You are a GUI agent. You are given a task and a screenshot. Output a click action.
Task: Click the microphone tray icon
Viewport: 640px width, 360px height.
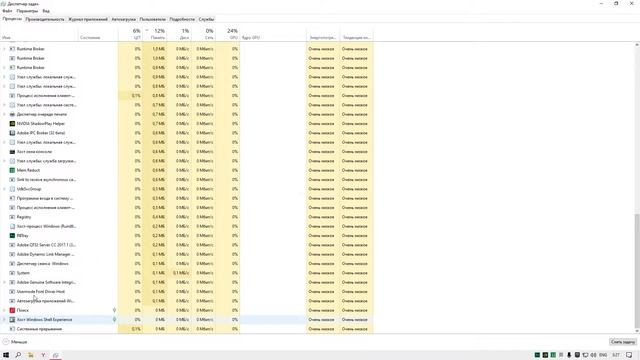(569, 355)
